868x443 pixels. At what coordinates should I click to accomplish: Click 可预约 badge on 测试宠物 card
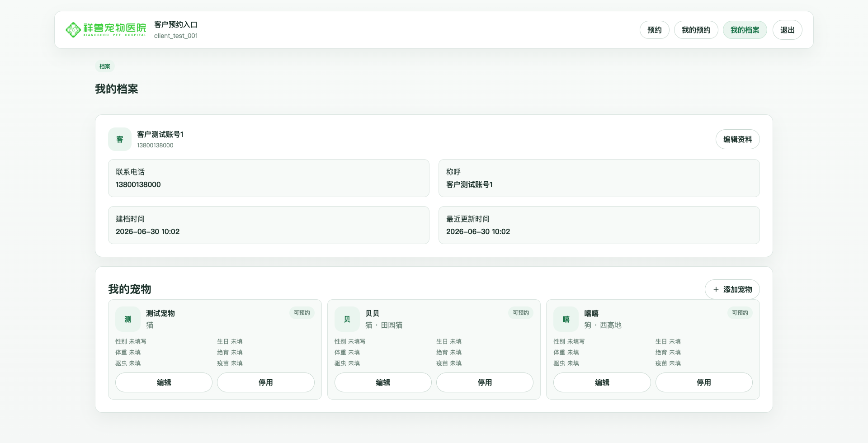302,313
